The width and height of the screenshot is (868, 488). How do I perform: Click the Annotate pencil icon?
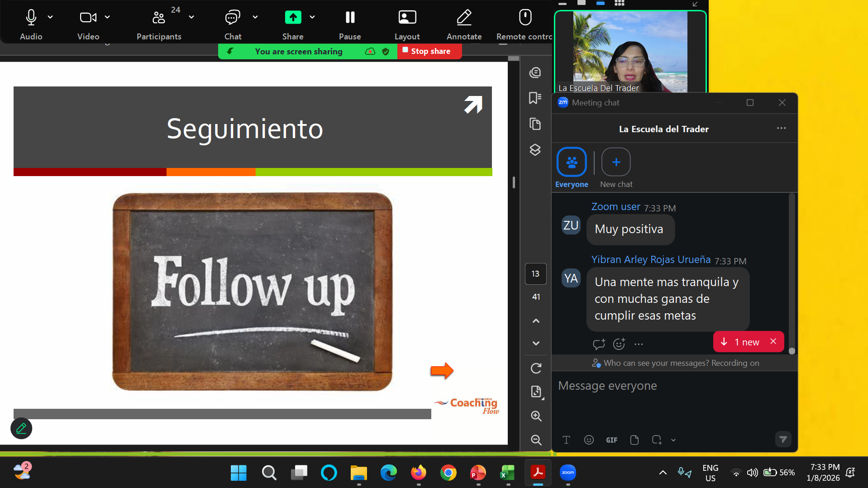464,18
